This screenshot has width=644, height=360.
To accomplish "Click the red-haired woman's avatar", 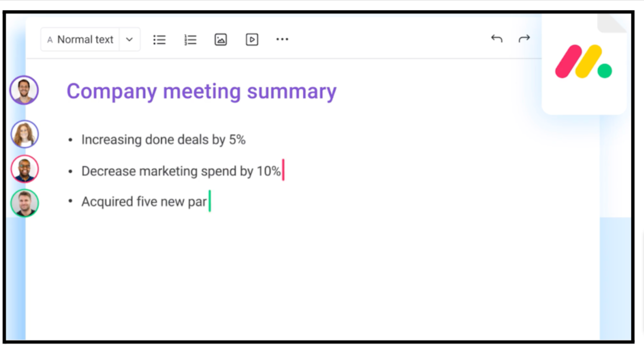I will coord(25,134).
